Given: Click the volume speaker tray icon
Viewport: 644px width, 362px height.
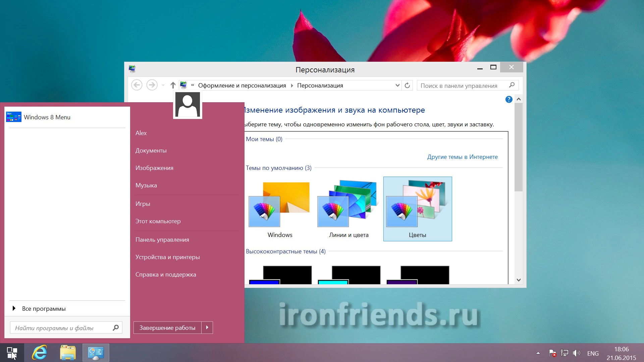Looking at the screenshot, I should pos(576,353).
